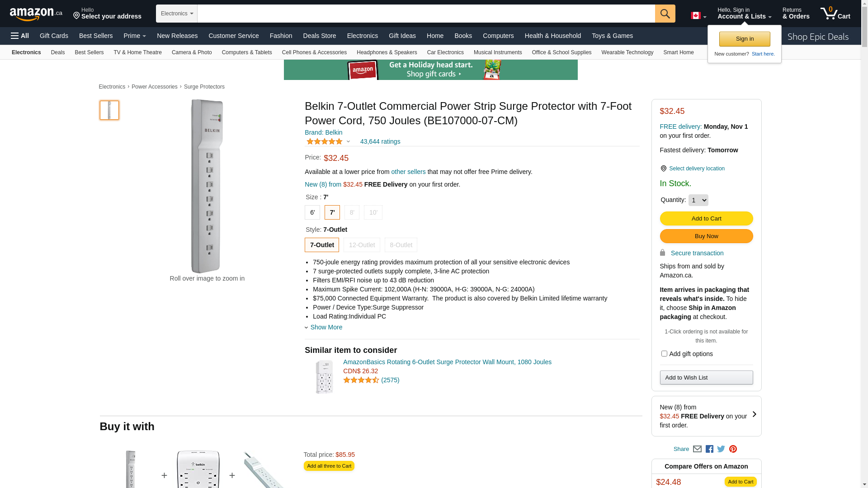The image size is (868, 488).
Task: Share via Twitter icon
Action: [721, 449]
